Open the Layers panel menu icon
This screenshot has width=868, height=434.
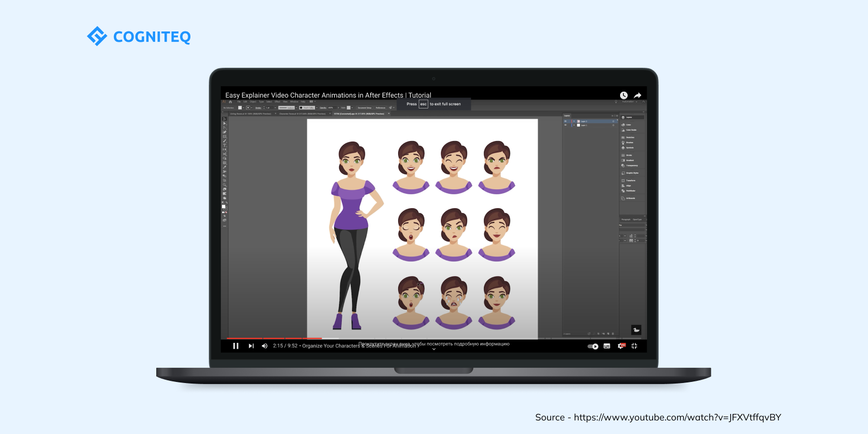click(x=617, y=116)
